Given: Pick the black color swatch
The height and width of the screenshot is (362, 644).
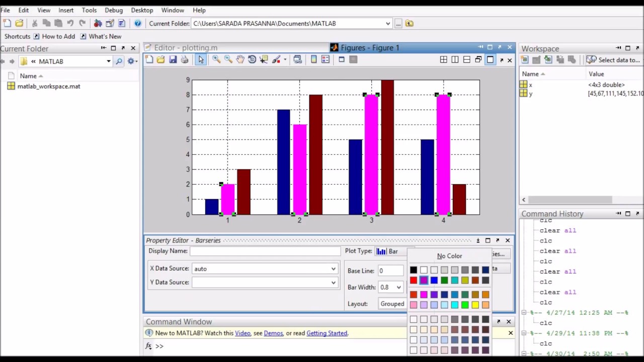Looking at the screenshot, I should tap(414, 270).
